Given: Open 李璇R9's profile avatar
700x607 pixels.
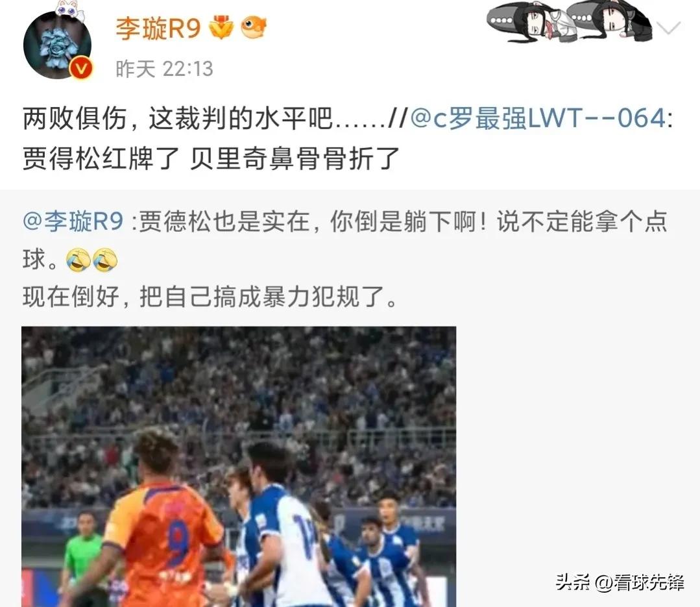Looking at the screenshot, I should tap(57, 45).
